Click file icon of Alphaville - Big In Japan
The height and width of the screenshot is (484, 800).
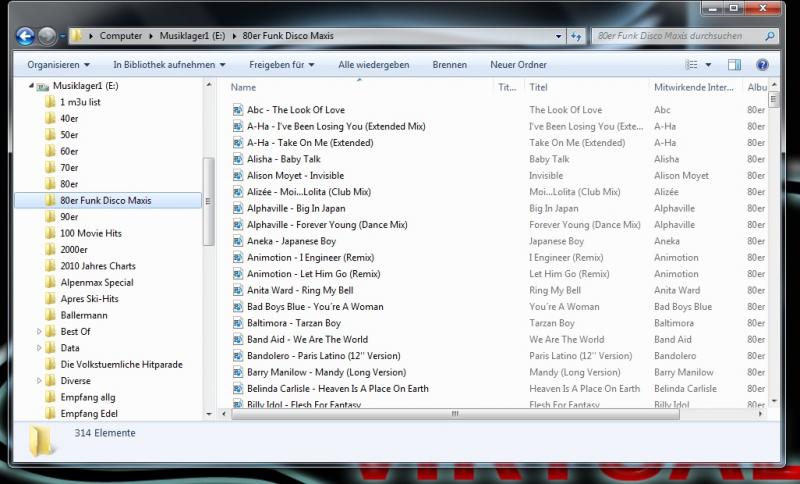tap(238, 208)
